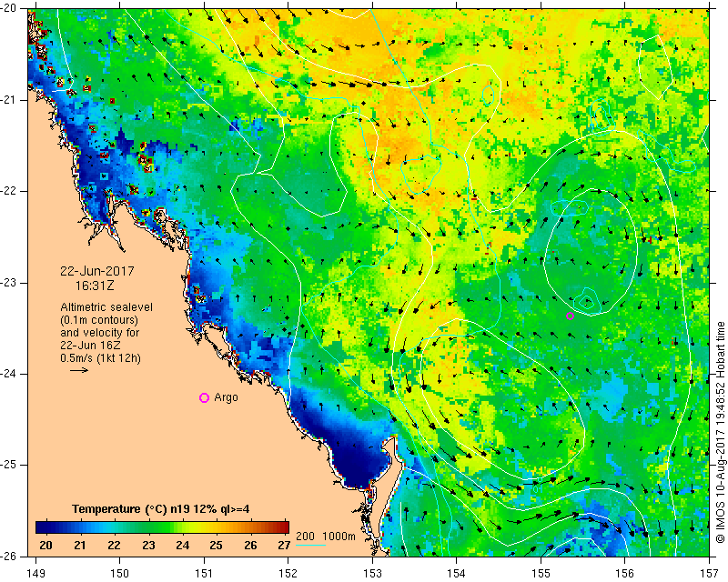Viewport: 728px width, 582px height.
Task: Click the longitude axis label '154'
Action: click(x=457, y=573)
